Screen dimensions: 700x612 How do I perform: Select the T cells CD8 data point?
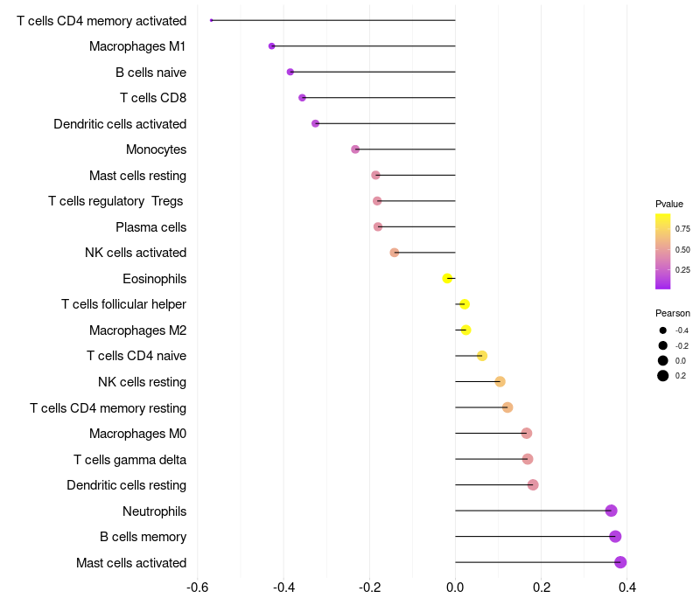tap(302, 98)
